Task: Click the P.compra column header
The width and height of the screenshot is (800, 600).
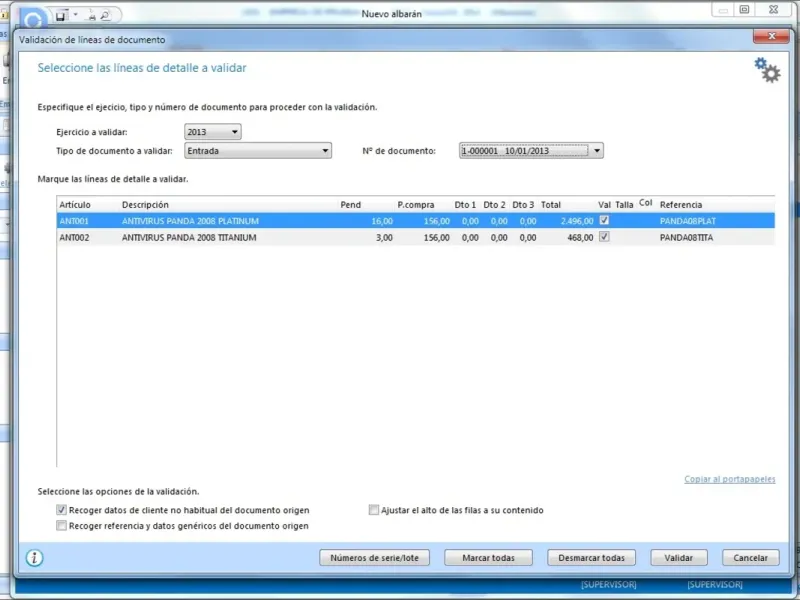Action: click(416, 205)
